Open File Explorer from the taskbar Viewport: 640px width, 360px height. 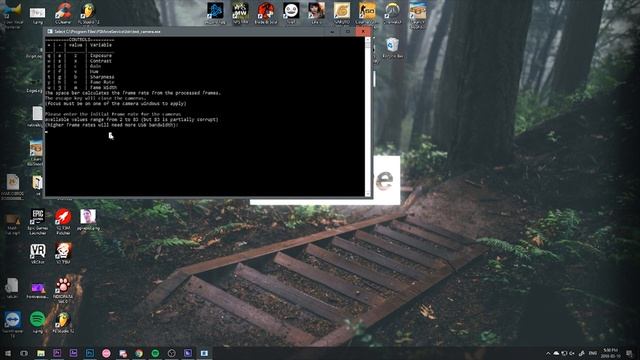coord(40,353)
